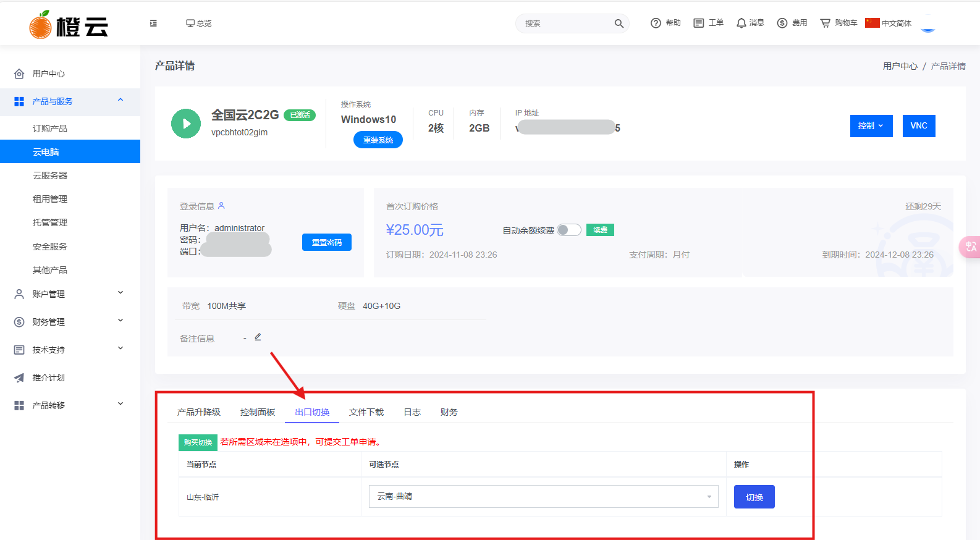Image resolution: width=980 pixels, height=540 pixels.
Task: Toggle automatic balance renewal switch
Action: (x=568, y=230)
